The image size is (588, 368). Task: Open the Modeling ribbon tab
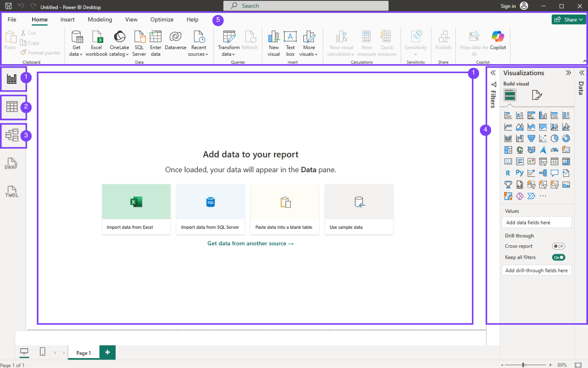pyautogui.click(x=100, y=19)
